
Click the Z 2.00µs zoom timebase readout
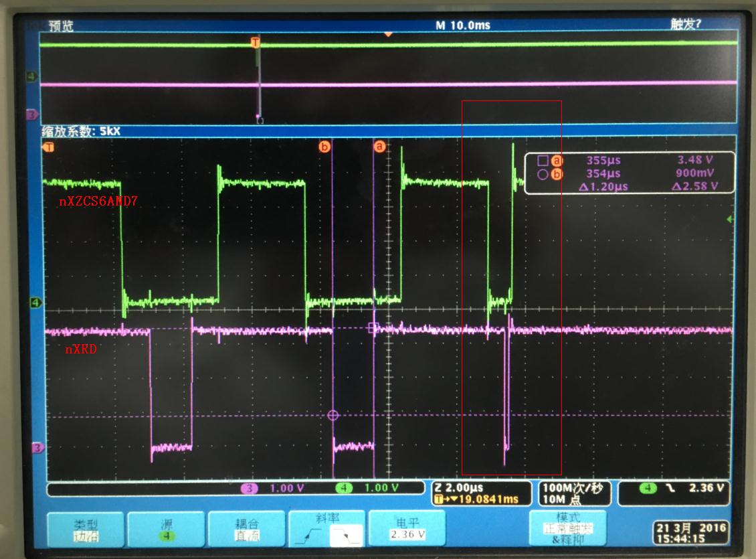point(458,487)
